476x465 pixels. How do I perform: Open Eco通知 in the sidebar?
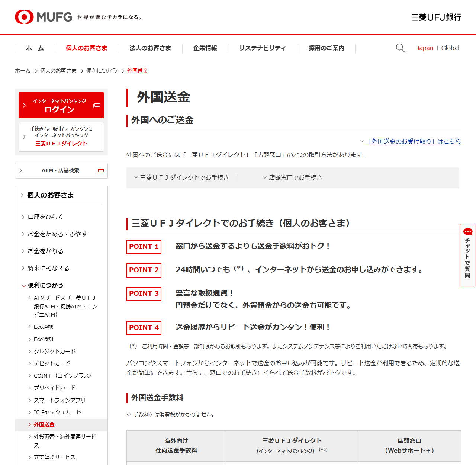(44, 339)
